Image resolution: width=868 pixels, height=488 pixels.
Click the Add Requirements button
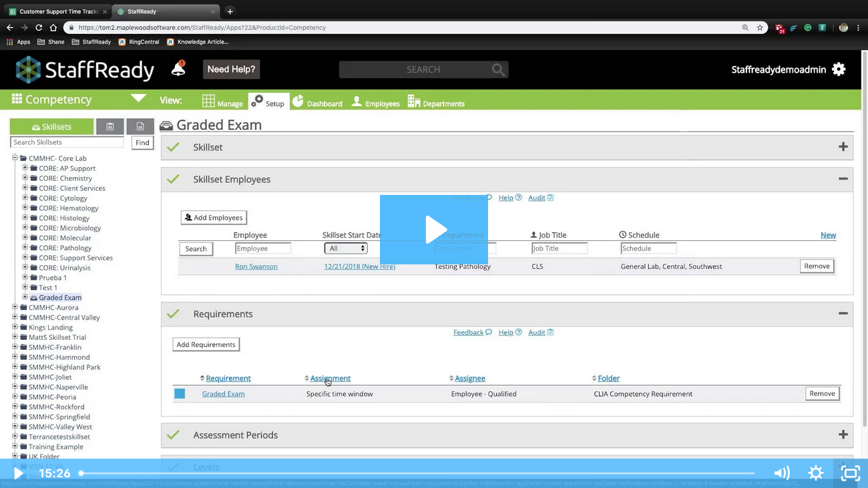(206, 344)
